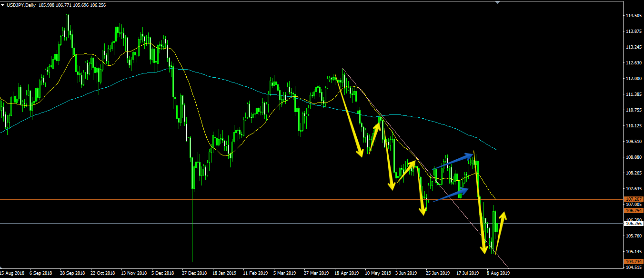
Task: Click the 108.880 price axis label
Action: tap(633, 157)
